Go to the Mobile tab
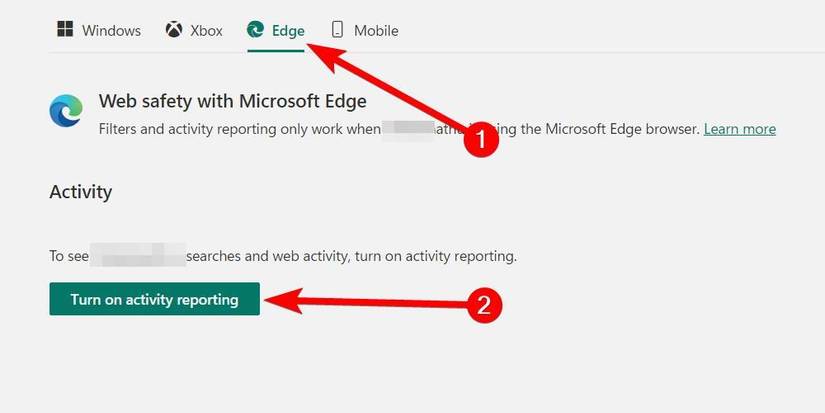Viewport: 825px width, 413px height. (x=376, y=30)
